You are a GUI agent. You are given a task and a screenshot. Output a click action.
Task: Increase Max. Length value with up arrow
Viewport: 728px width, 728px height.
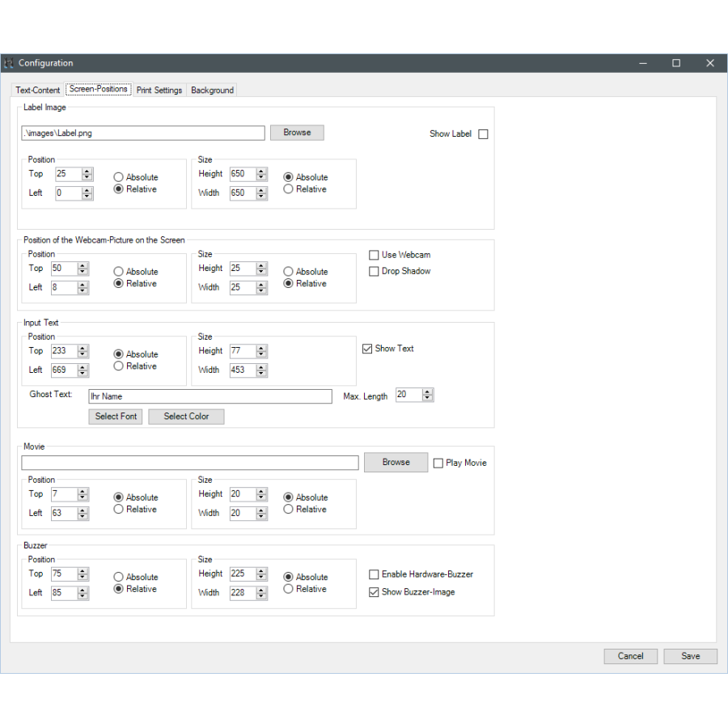pyautogui.click(x=427, y=392)
